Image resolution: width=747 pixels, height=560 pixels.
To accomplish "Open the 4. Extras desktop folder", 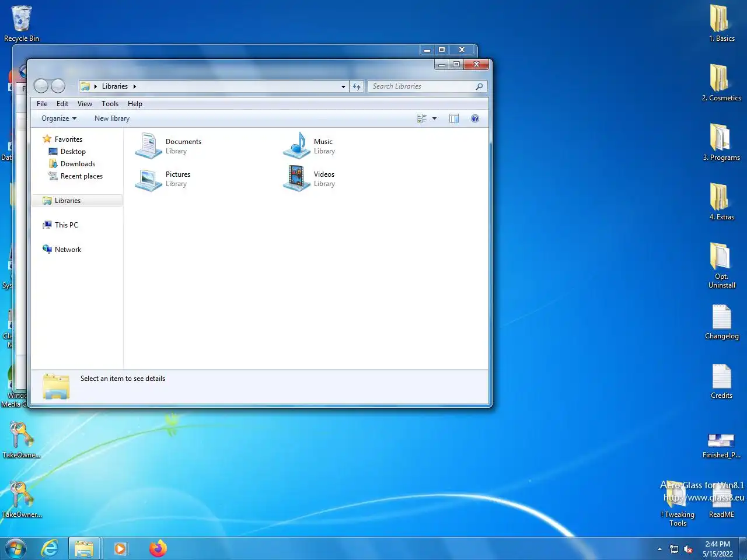I will [721, 202].
